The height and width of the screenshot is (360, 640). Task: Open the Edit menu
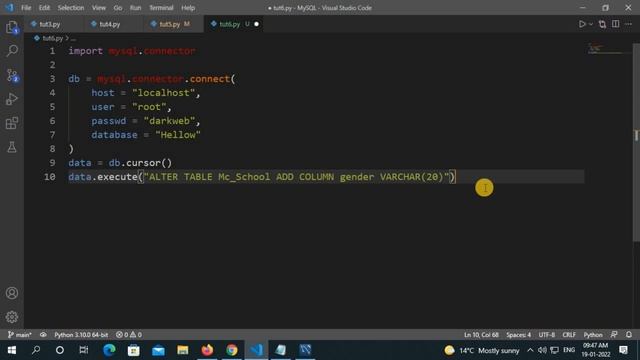(x=44, y=8)
